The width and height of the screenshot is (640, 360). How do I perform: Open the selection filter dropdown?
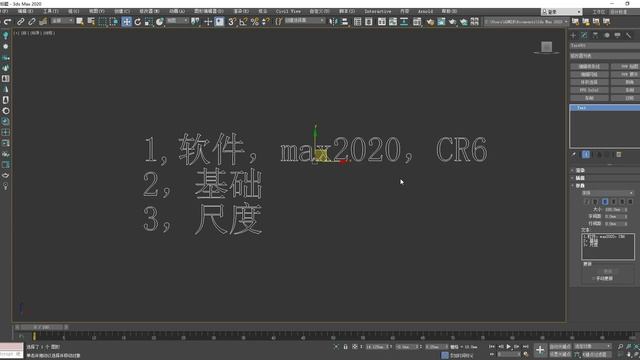(62, 20)
